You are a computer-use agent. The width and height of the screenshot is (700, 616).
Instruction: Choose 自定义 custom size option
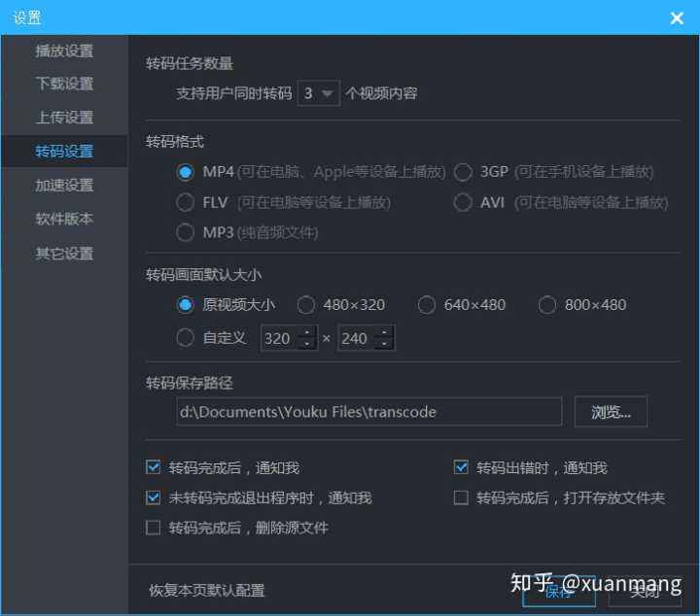point(186,338)
